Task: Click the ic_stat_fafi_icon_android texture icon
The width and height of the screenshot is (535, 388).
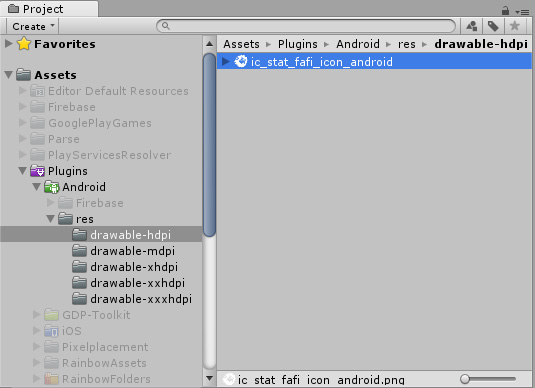Action: pyautogui.click(x=241, y=61)
